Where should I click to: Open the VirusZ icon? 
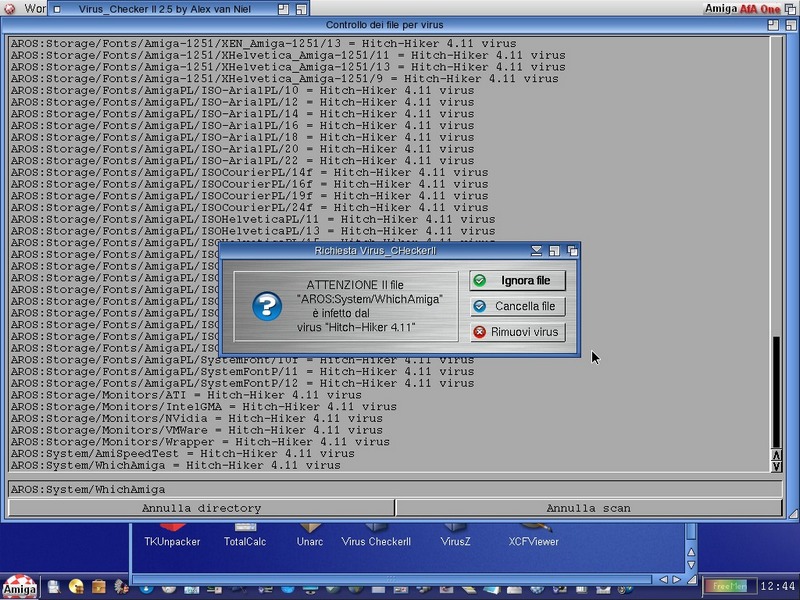(x=455, y=535)
